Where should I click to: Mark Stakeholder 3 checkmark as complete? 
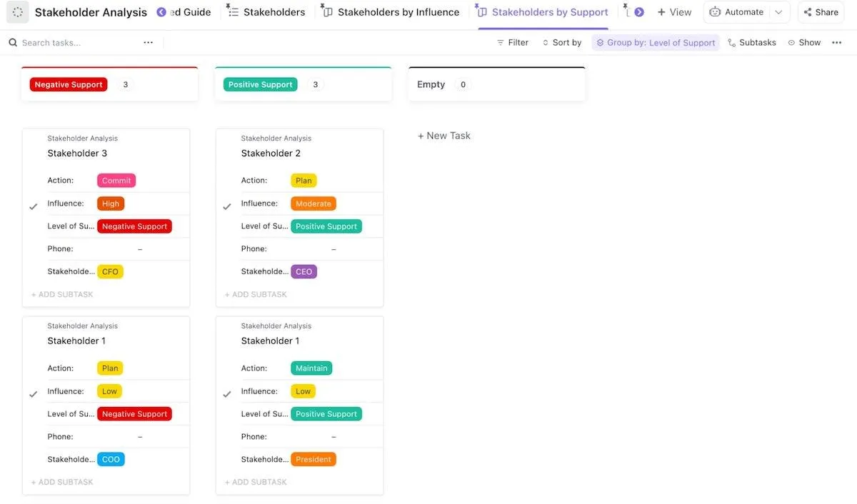coord(34,207)
